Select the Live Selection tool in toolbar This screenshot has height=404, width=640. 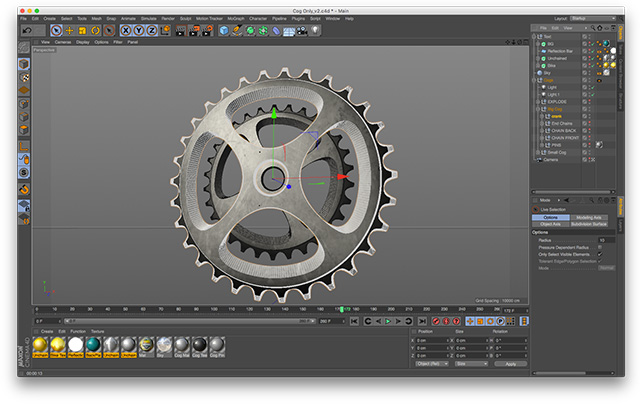click(x=56, y=30)
